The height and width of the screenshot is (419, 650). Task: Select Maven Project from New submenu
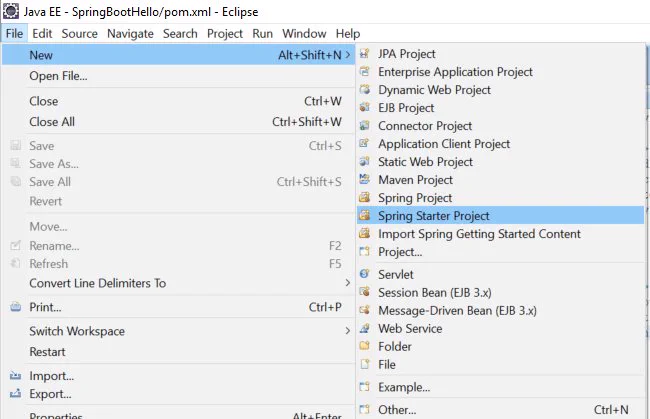[x=500, y=179]
